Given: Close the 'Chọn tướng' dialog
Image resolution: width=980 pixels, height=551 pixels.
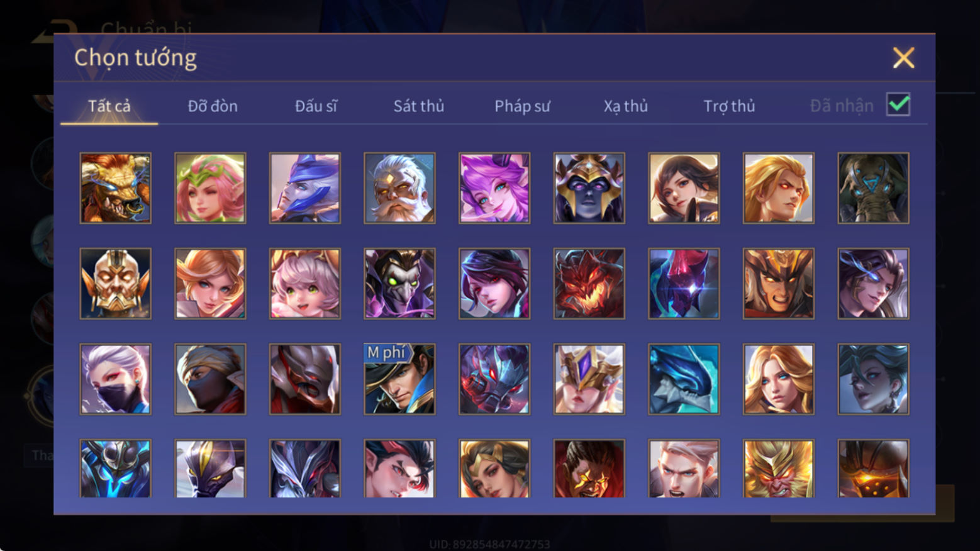Looking at the screenshot, I should tap(903, 58).
